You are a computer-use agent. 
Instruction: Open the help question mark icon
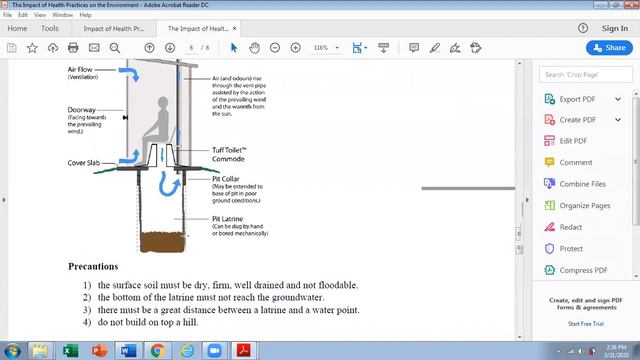click(x=583, y=28)
